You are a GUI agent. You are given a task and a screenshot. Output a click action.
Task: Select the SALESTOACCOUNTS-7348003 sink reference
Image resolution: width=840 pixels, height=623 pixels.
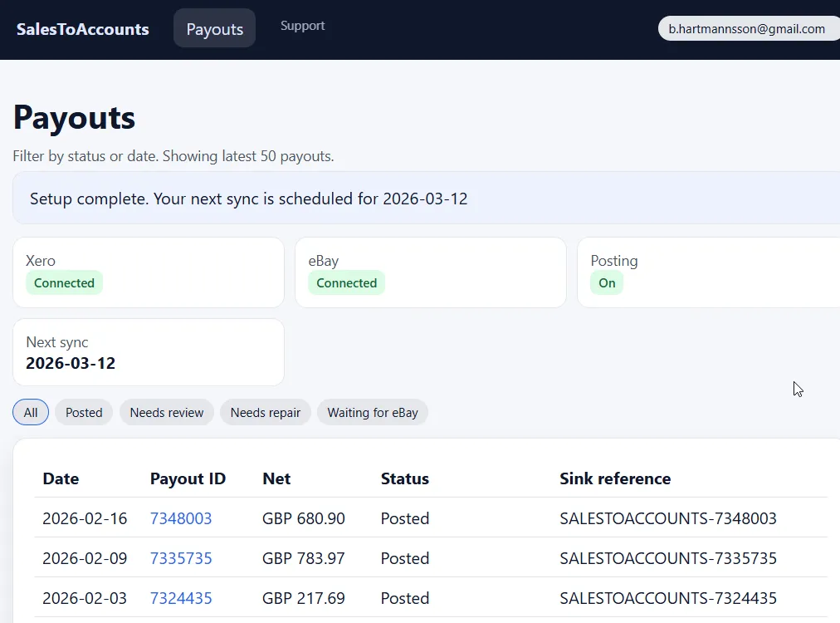tap(668, 518)
